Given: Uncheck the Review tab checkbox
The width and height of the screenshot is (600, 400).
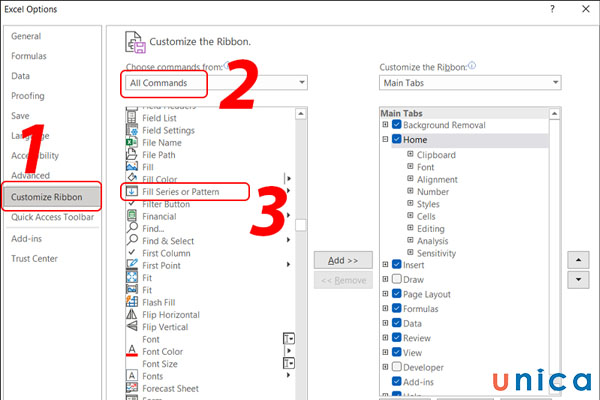Looking at the screenshot, I should (x=397, y=338).
